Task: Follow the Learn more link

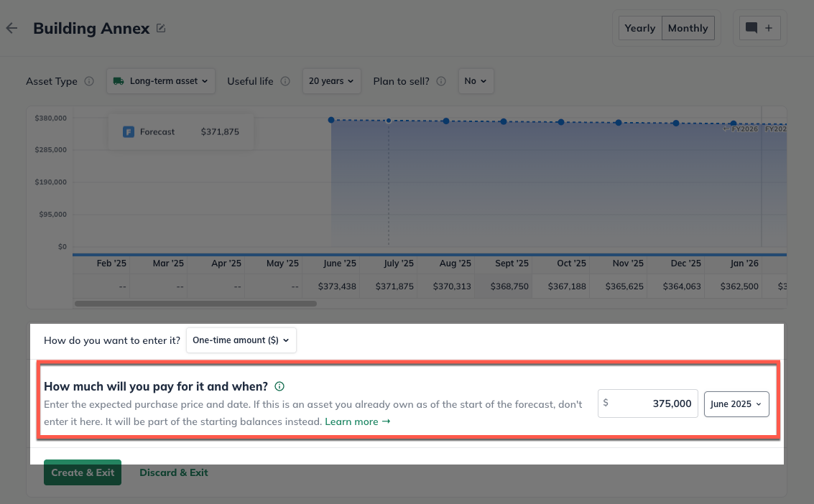Action: point(358,421)
